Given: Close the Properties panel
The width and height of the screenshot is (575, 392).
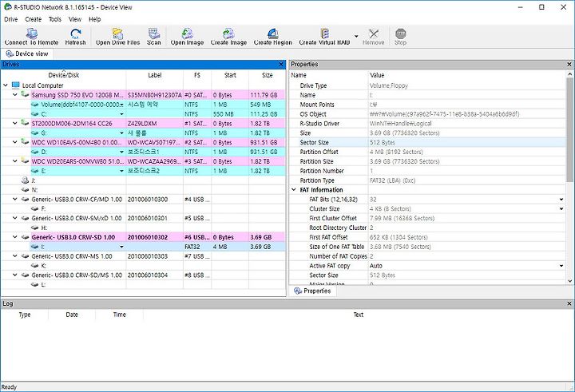Looking at the screenshot, I should pos(569,65).
